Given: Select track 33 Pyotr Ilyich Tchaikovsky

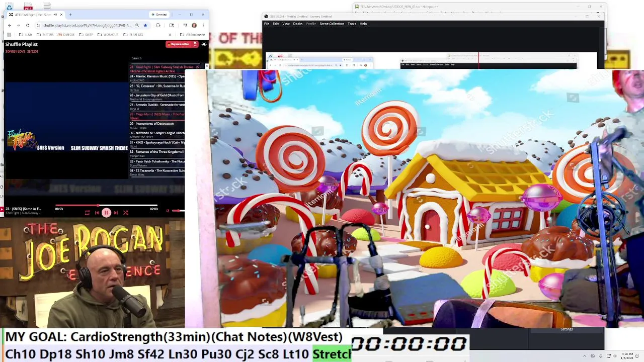Looking at the screenshot, I should 157,163.
